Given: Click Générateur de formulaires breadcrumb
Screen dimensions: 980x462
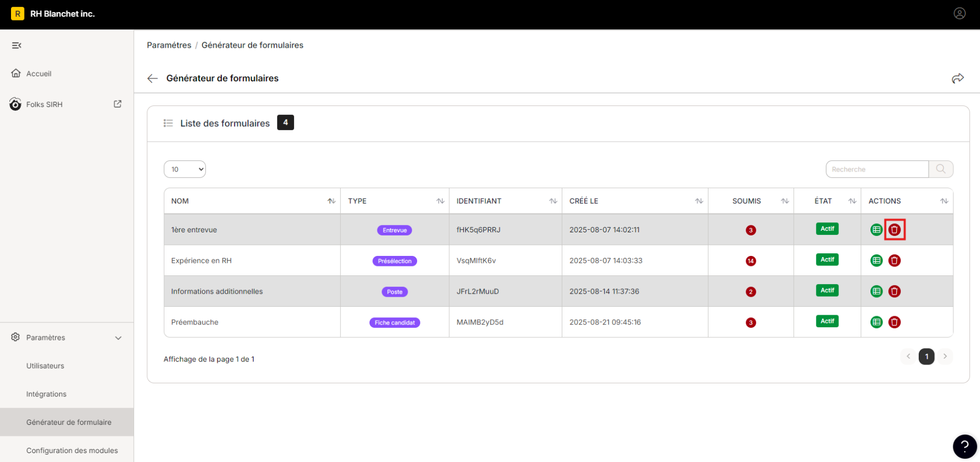Looking at the screenshot, I should (253, 45).
